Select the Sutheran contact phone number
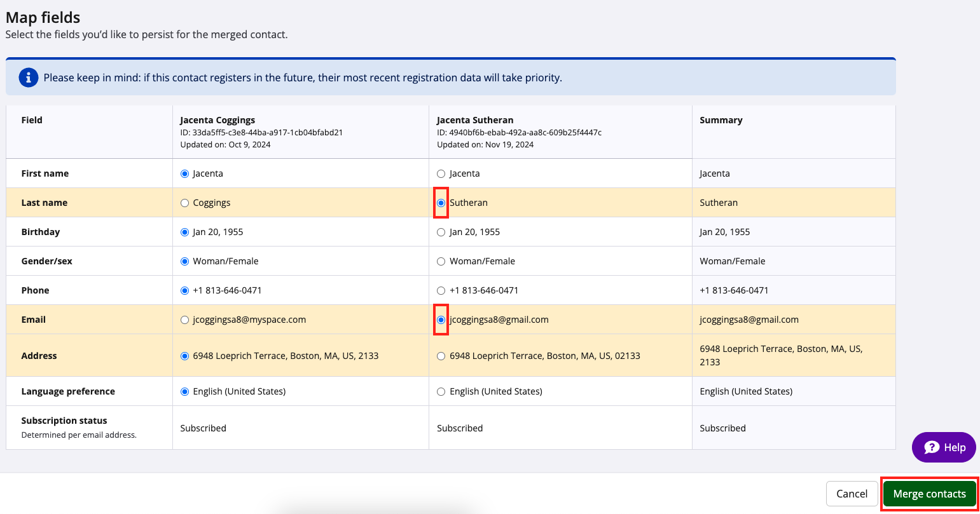 coord(441,290)
